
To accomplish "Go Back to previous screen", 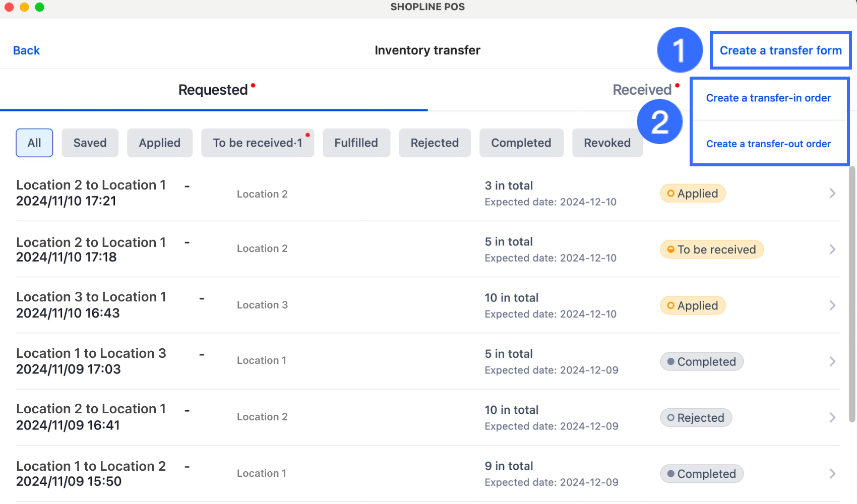I will [26, 50].
